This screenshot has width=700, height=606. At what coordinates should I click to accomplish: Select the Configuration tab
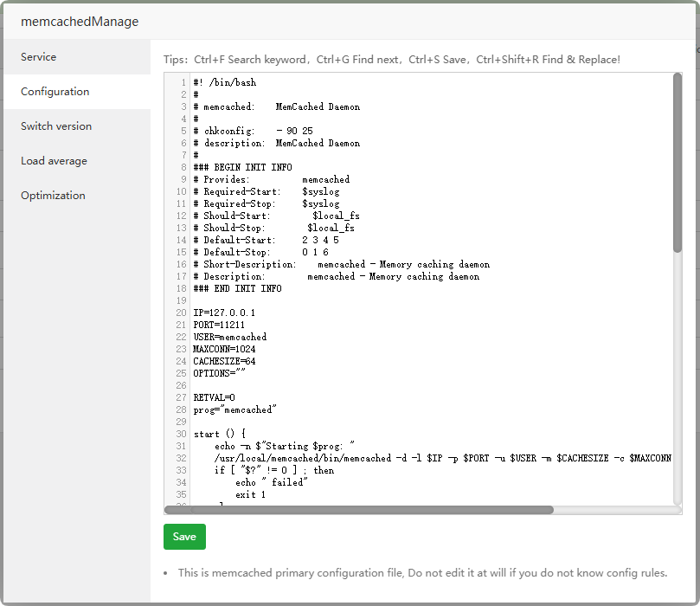[x=77, y=92]
